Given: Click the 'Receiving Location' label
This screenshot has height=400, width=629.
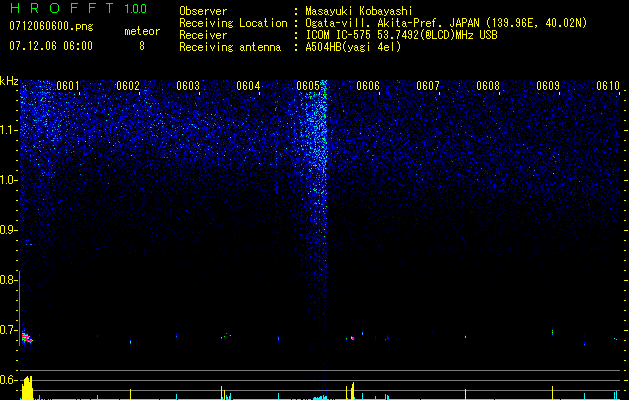Looking at the screenshot, I should click(233, 23).
